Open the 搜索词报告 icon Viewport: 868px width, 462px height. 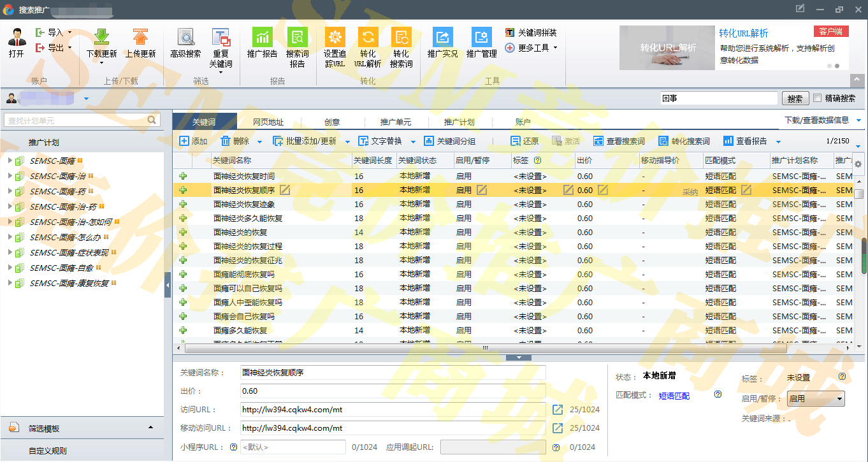point(297,37)
